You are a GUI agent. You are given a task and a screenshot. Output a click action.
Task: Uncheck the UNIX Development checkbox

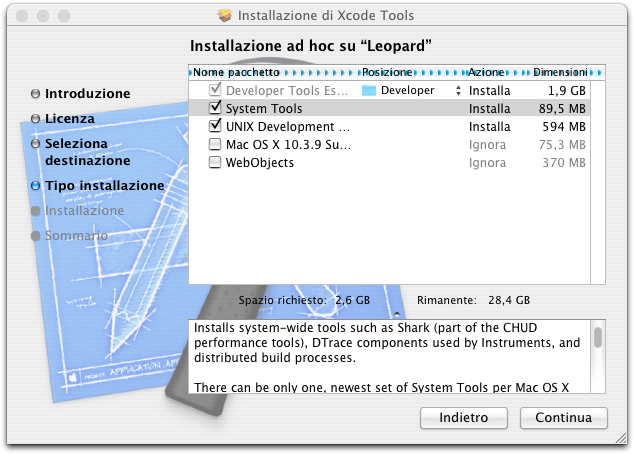[x=215, y=125]
